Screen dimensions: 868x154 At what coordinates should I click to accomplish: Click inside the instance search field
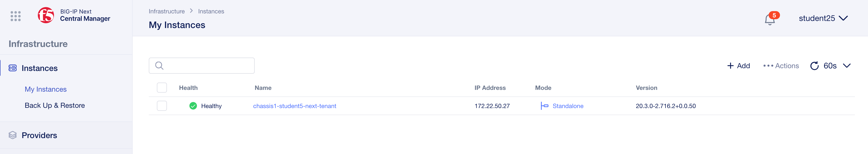pyautogui.click(x=201, y=66)
